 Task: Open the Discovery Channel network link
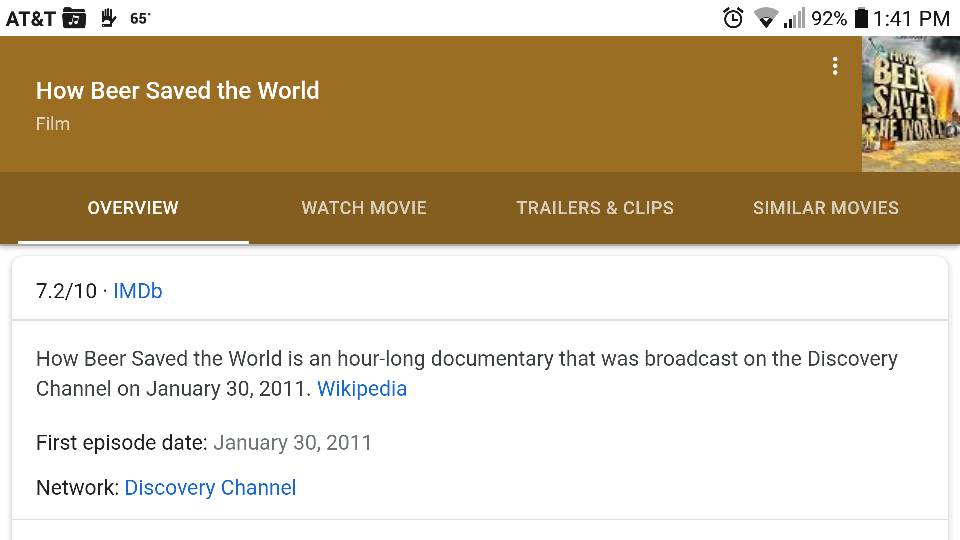point(210,488)
